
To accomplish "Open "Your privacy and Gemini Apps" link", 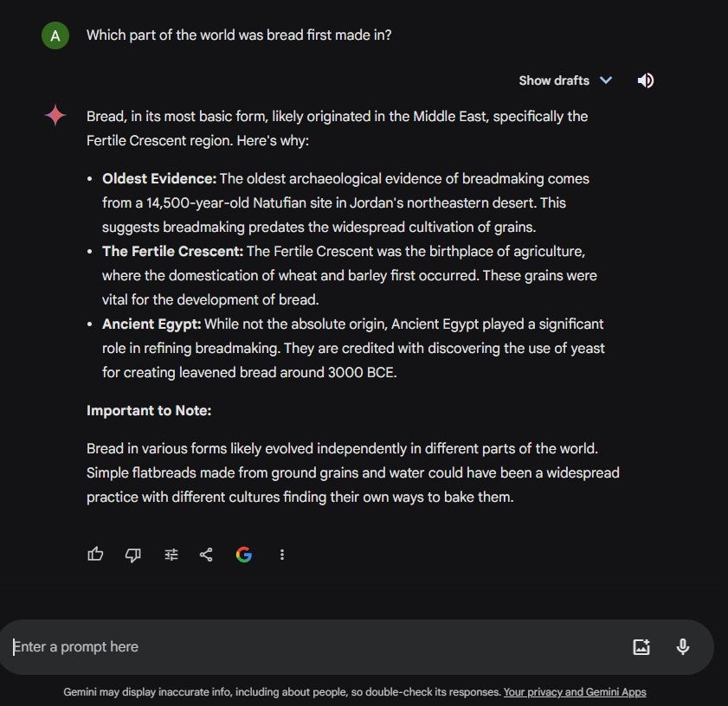I will point(575,691).
